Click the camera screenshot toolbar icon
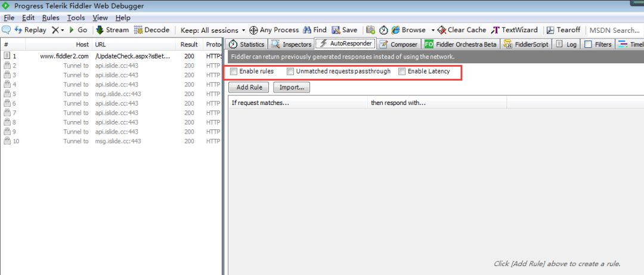This screenshot has height=275, width=644. 370,30
